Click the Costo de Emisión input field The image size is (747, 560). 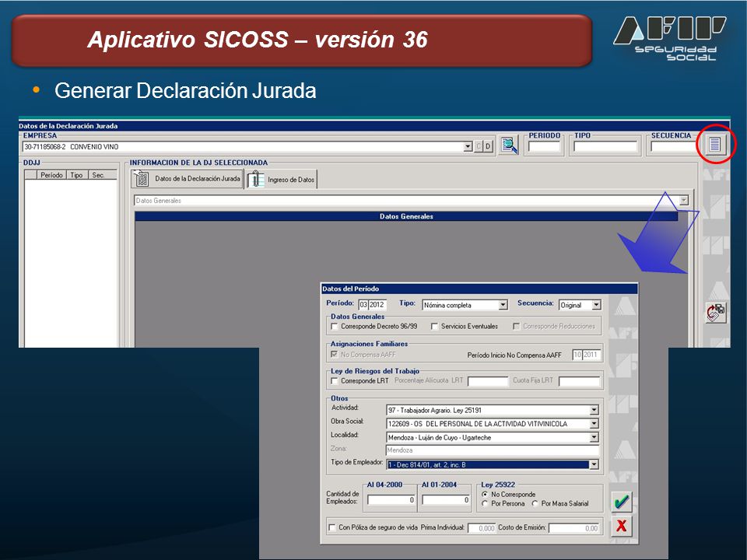574,528
